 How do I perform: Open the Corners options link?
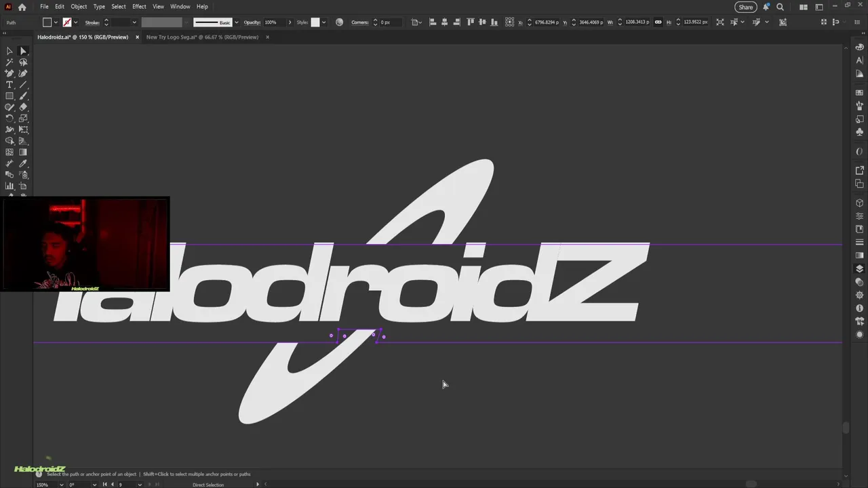pos(359,22)
